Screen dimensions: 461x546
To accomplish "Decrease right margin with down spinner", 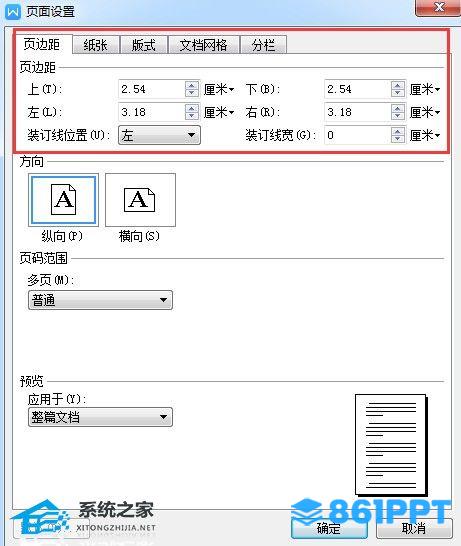I will pos(398,116).
